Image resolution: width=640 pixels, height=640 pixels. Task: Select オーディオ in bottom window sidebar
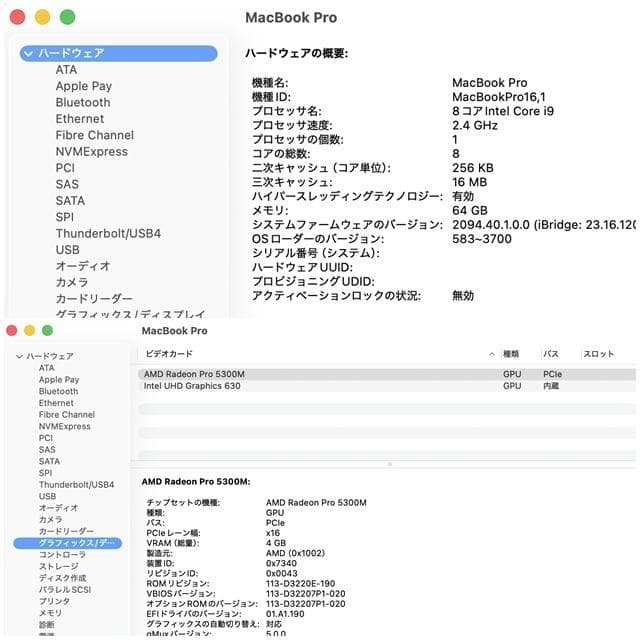point(58,508)
